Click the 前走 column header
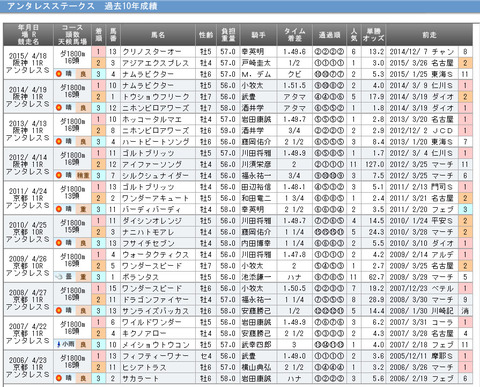 429,35
